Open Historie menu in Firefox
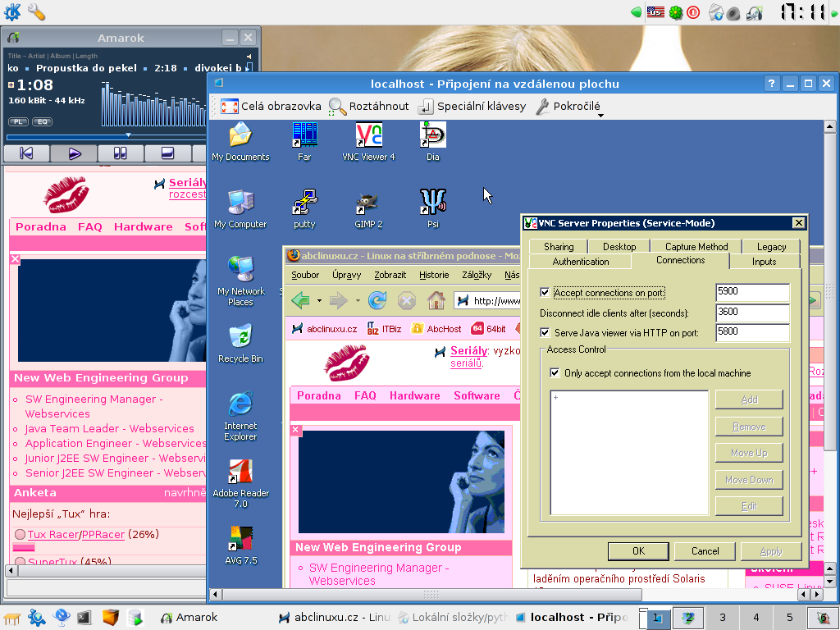Image resolution: width=840 pixels, height=630 pixels. [434, 275]
